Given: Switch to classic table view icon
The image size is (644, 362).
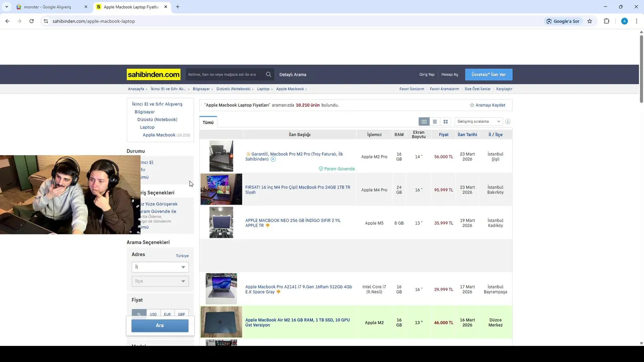Looking at the screenshot, I should [424, 122].
